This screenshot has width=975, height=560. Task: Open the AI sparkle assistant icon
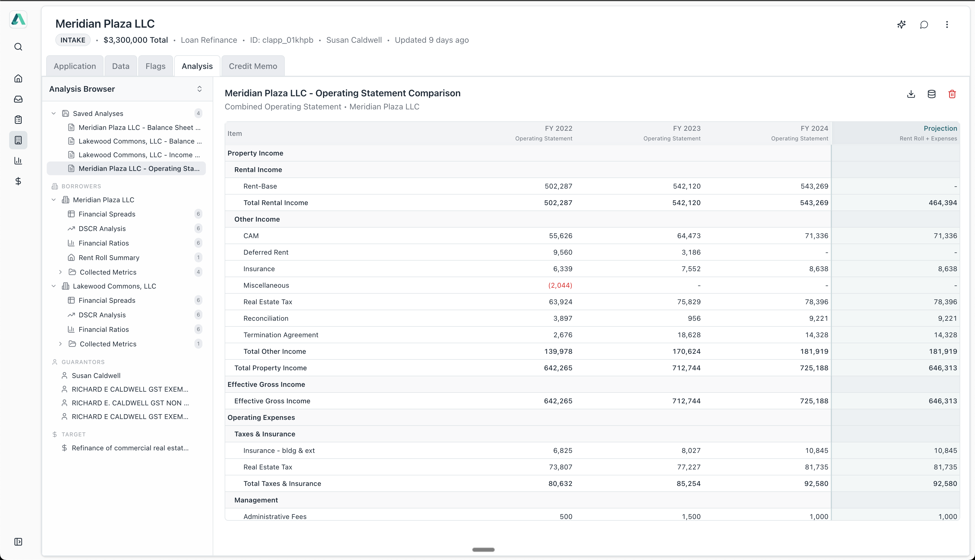point(901,25)
